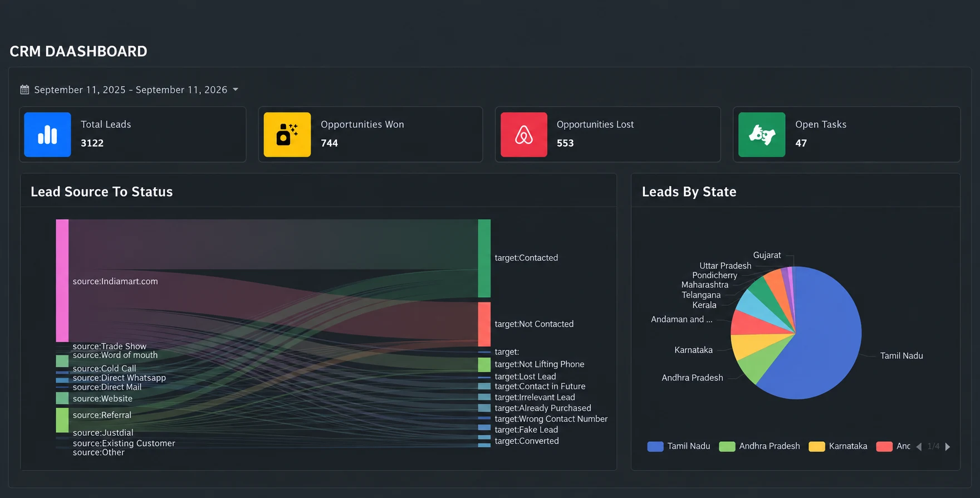Viewport: 980px width, 498px height.
Task: Click the 'Leads By State' heading
Action: (689, 192)
